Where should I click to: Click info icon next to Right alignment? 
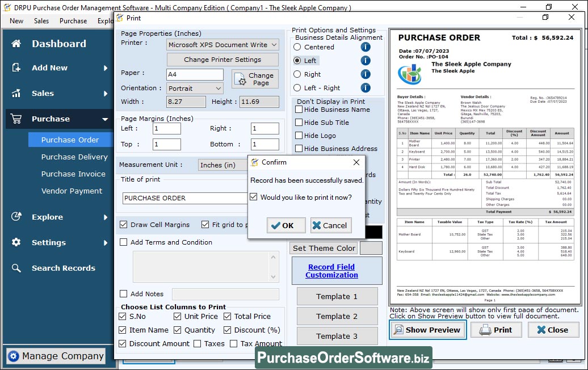click(x=366, y=74)
